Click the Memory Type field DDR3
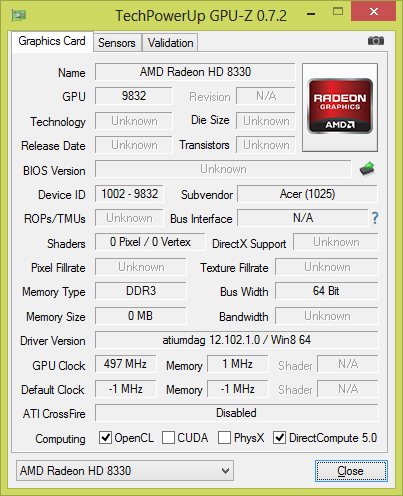 click(x=141, y=291)
